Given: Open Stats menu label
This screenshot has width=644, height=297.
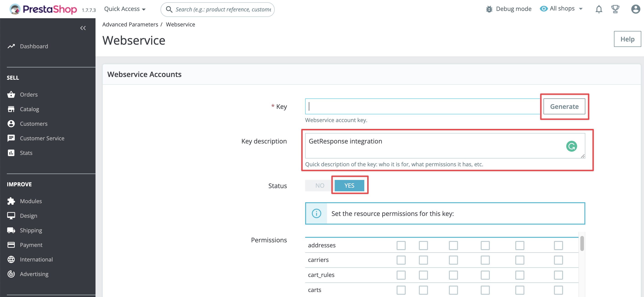Looking at the screenshot, I should pyautogui.click(x=26, y=153).
